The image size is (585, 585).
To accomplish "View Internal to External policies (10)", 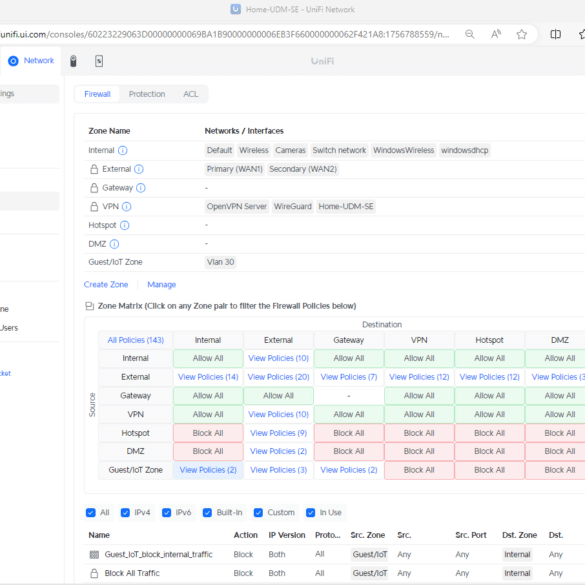I will click(x=278, y=358).
